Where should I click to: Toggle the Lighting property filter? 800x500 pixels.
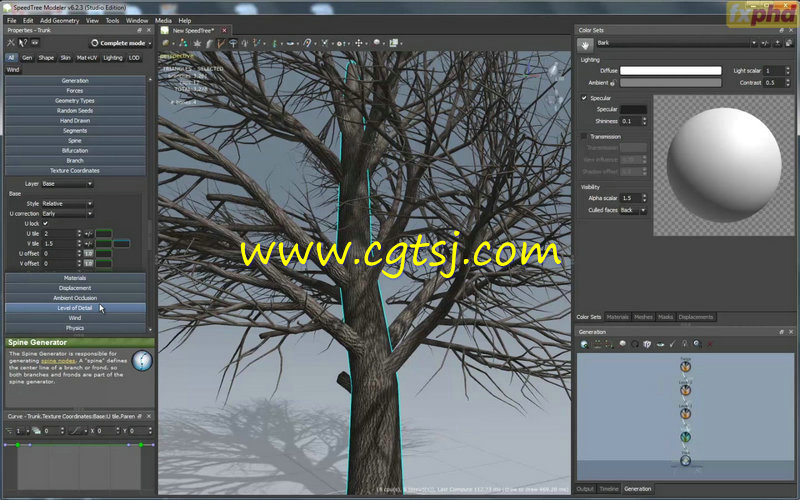[x=113, y=58]
